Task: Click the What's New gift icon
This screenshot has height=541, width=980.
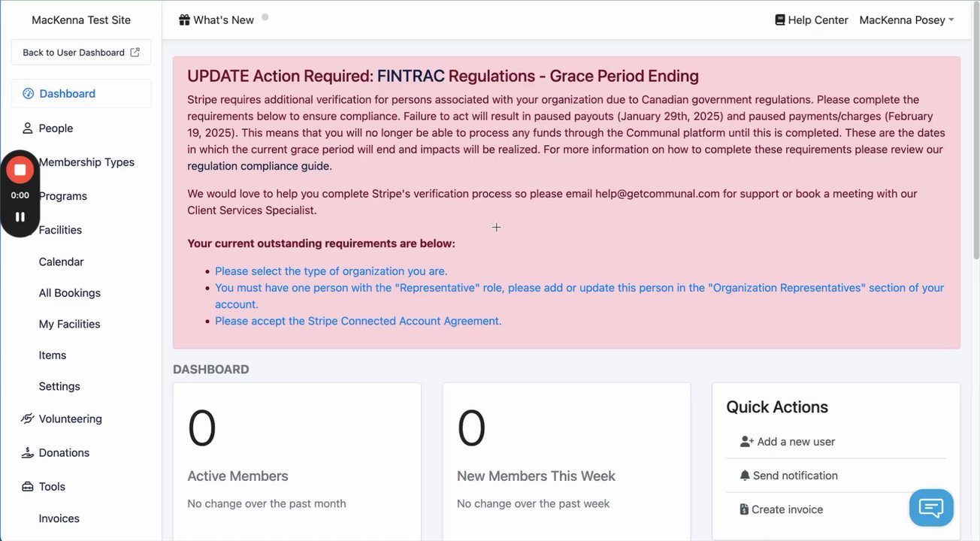Action: [x=184, y=20]
